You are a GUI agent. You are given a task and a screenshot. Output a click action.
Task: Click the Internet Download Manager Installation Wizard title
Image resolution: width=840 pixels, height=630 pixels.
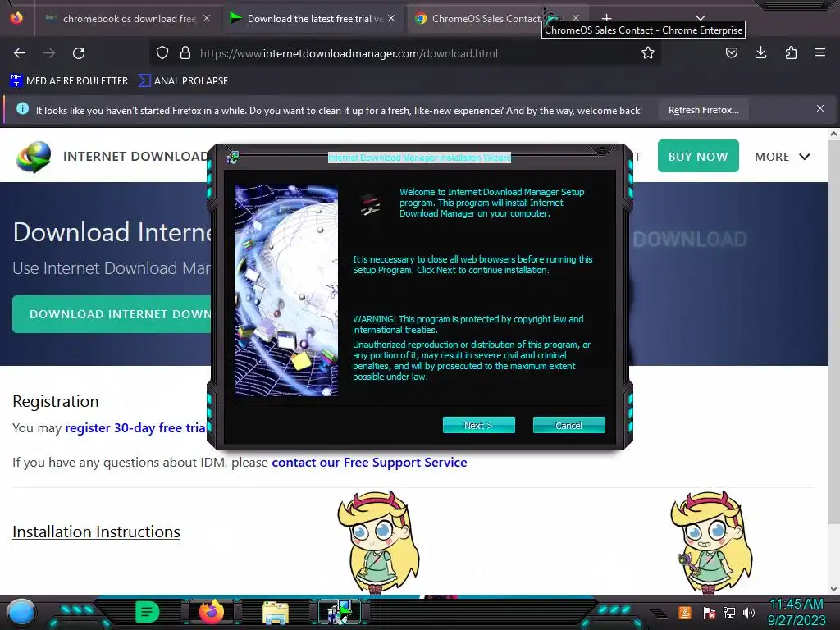[419, 157]
